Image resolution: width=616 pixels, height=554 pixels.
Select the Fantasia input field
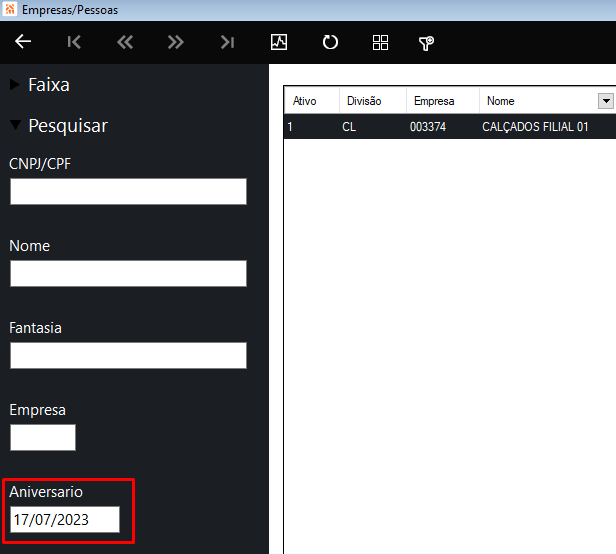[x=128, y=356]
